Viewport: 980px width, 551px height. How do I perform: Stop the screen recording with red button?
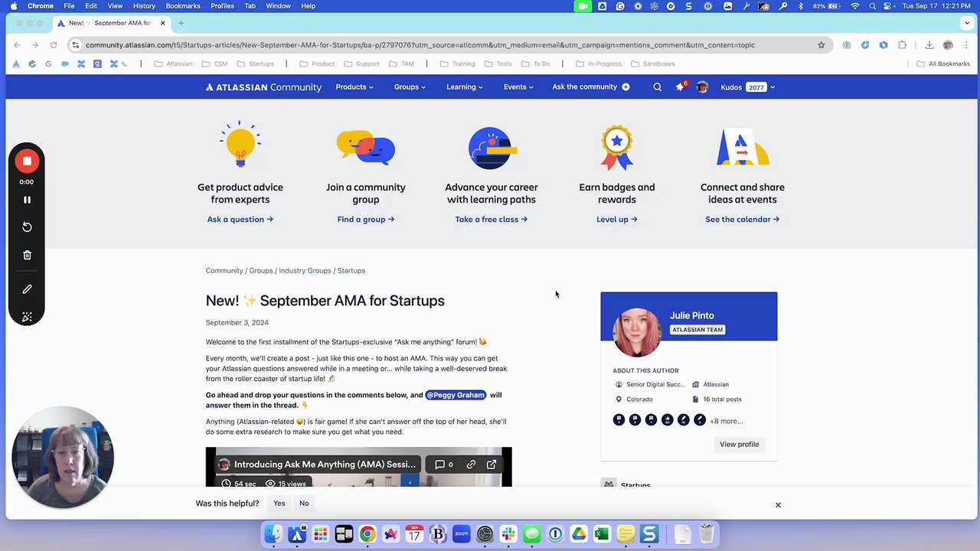27,161
